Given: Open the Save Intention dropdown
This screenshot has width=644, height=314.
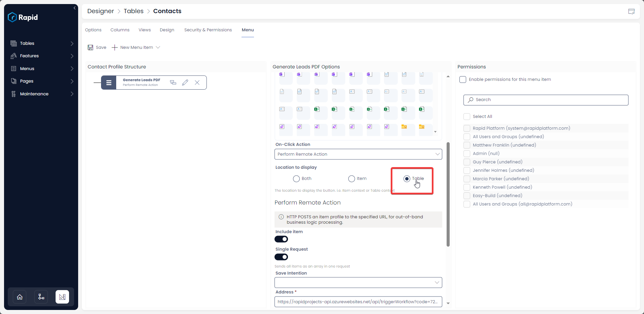Looking at the screenshot, I should tap(358, 282).
